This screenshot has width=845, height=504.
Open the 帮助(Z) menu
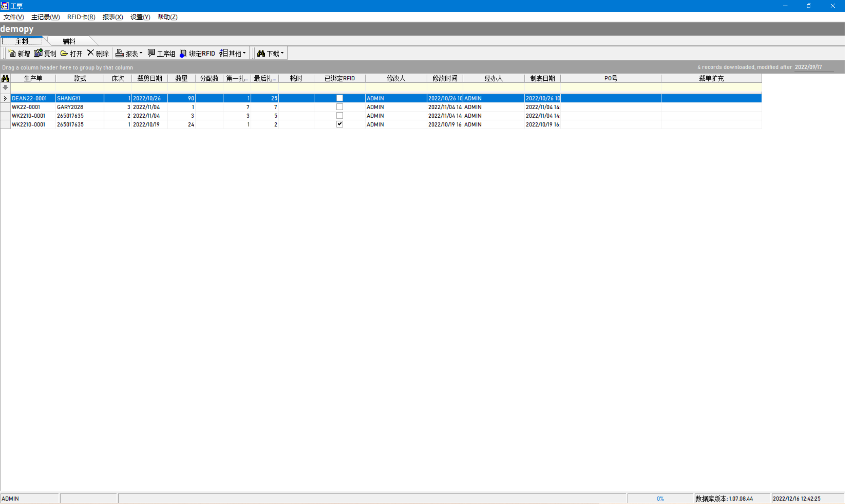pos(168,17)
